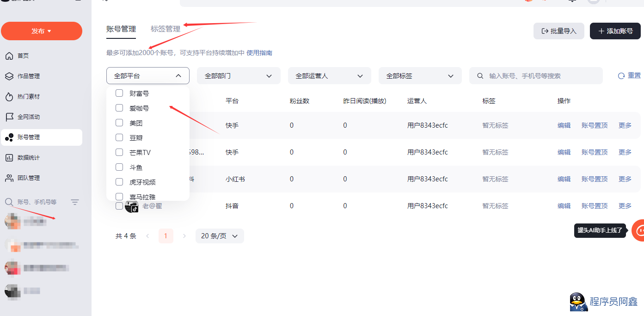Image resolution: width=644 pixels, height=316 pixels.
Task: Open the 使用指南 link
Action: [259, 53]
